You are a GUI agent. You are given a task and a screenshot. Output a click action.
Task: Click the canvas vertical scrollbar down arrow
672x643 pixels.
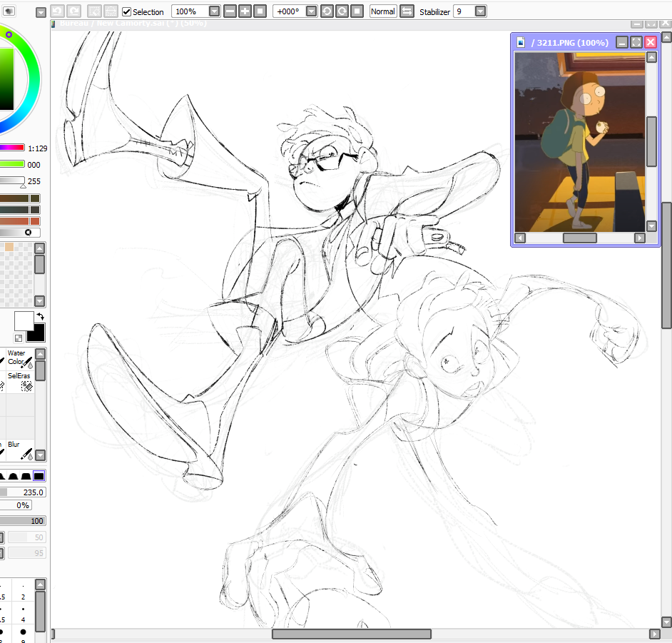point(666,622)
